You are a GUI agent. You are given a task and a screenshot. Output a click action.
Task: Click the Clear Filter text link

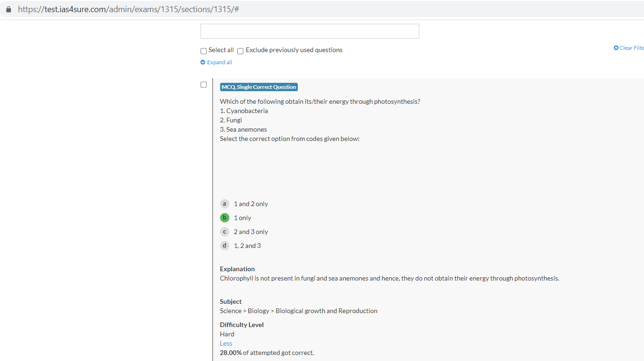(631, 48)
